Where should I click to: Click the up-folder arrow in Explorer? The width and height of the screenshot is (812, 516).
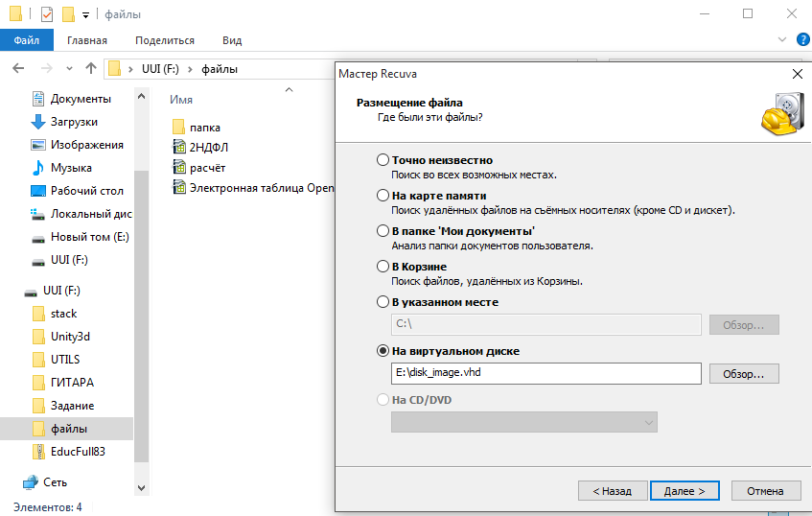pyautogui.click(x=91, y=69)
